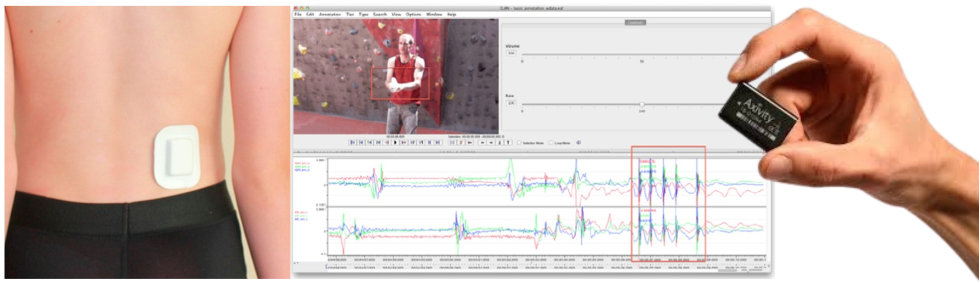Go to previous annotation with left arrow
The image size is (980, 284).
click(483, 142)
